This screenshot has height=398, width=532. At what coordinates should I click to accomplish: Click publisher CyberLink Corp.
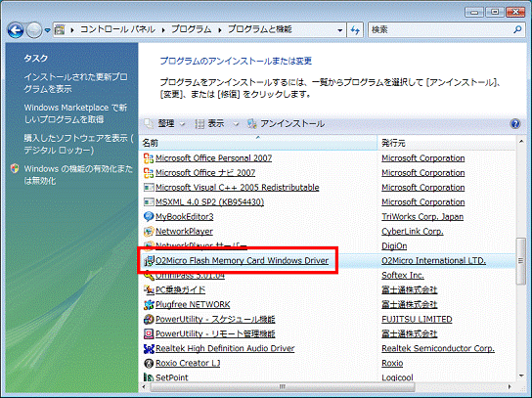click(413, 232)
